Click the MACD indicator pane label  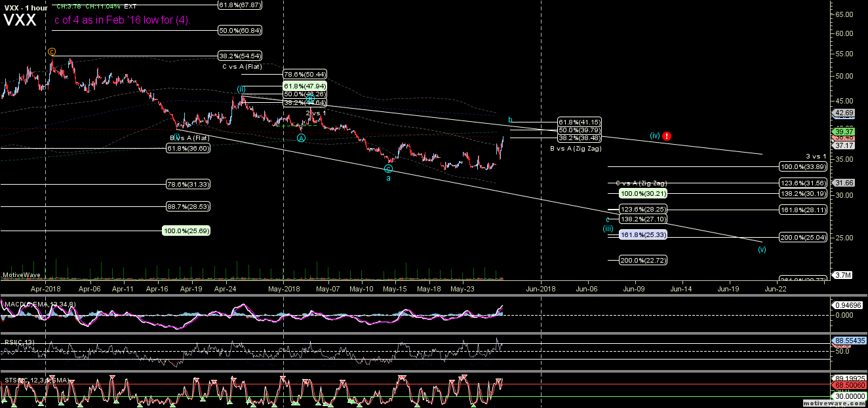tap(39, 304)
